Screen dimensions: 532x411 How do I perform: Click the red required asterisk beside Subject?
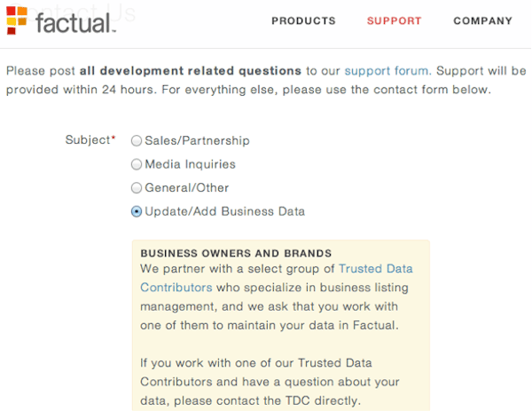[x=113, y=138]
